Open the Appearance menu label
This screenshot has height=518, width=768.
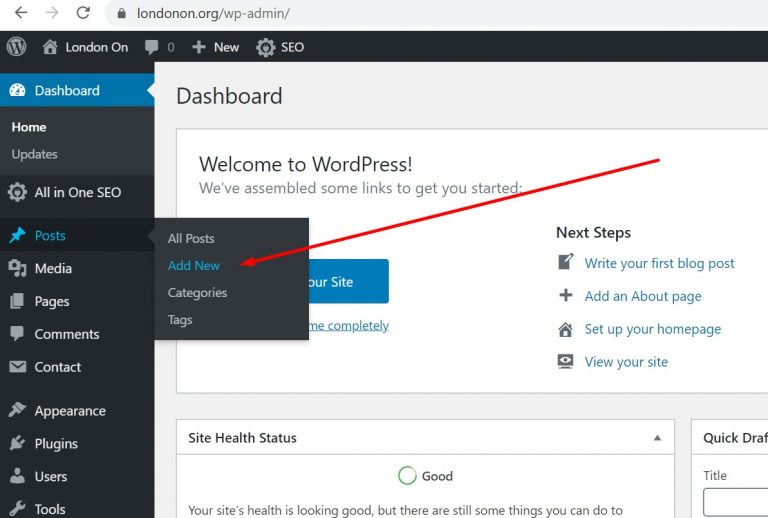tap(70, 411)
